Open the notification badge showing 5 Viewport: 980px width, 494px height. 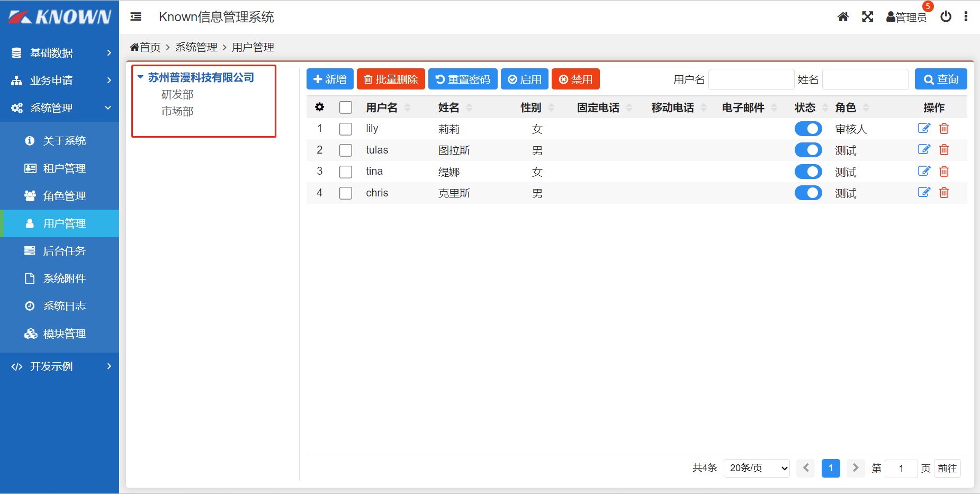(928, 6)
